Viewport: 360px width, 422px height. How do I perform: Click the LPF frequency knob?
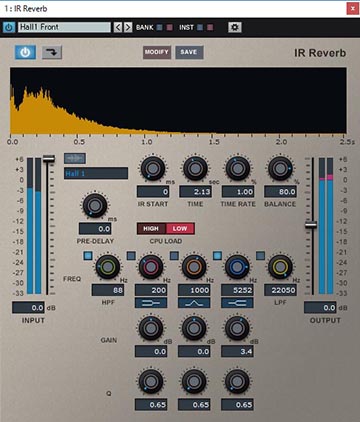tap(280, 267)
